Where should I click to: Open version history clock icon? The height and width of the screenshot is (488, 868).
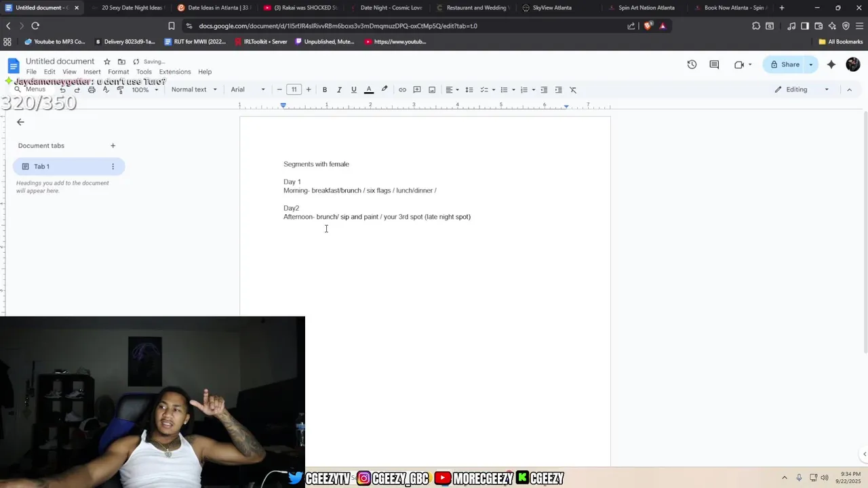point(692,64)
